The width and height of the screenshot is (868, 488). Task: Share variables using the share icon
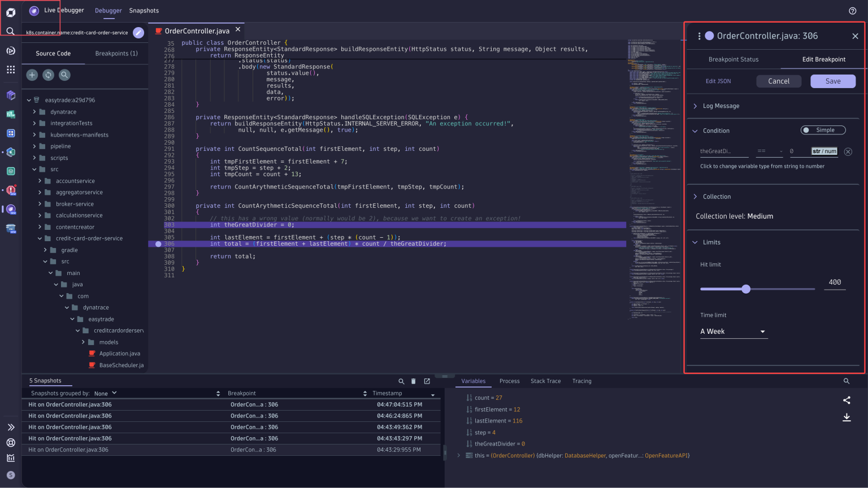(x=847, y=400)
